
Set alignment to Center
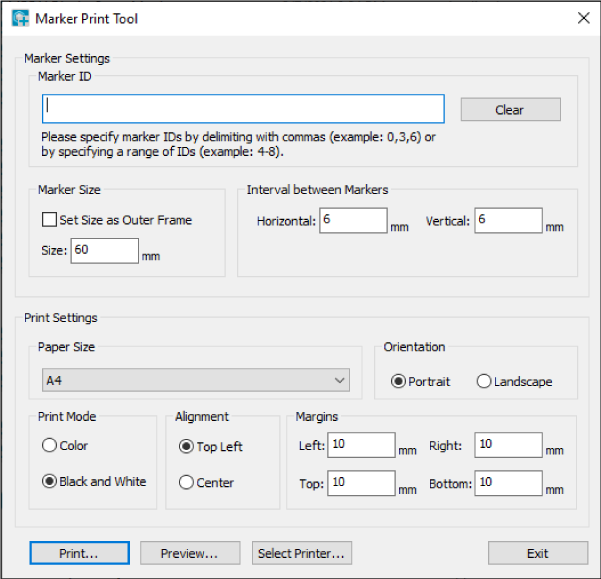(x=186, y=482)
